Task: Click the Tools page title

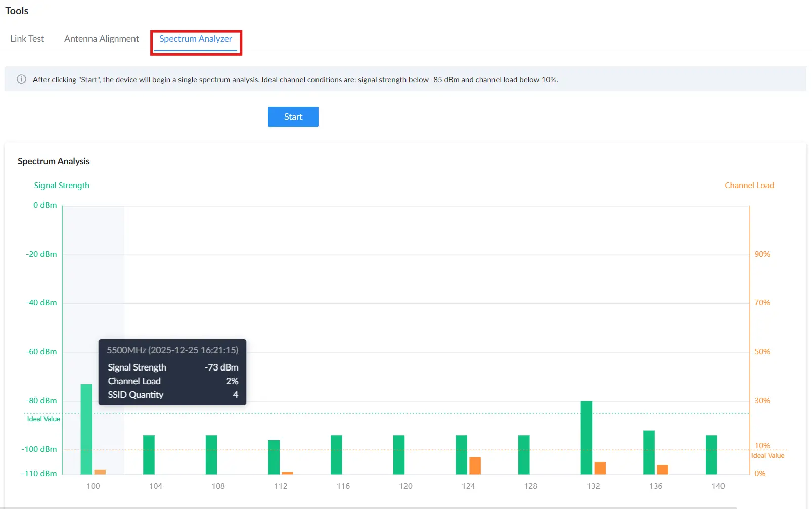Action: coord(17,11)
